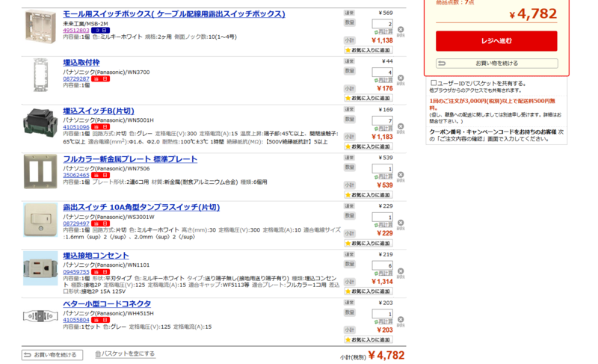Open ベター小型コードコネクタ product link
The height and width of the screenshot is (364, 598).
pos(107,304)
